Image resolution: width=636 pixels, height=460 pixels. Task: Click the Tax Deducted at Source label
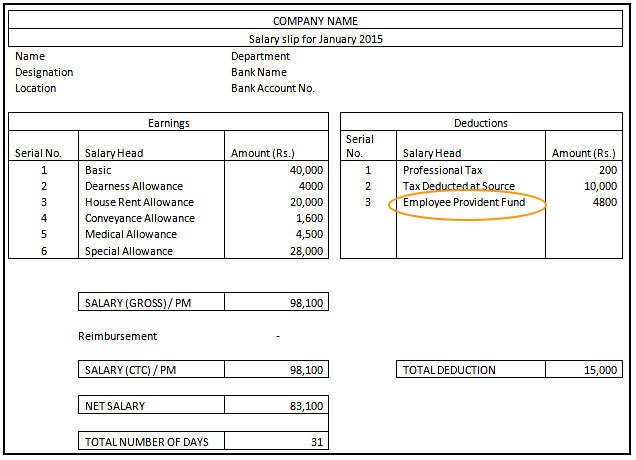[458, 186]
